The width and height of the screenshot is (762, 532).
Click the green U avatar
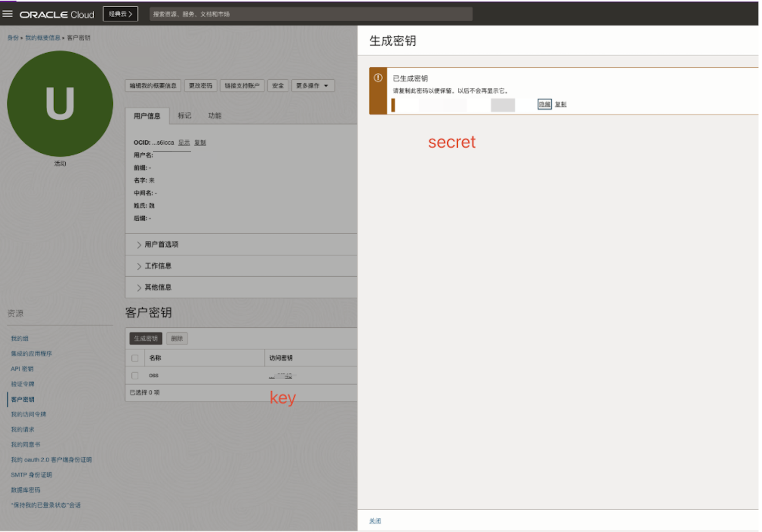60,103
